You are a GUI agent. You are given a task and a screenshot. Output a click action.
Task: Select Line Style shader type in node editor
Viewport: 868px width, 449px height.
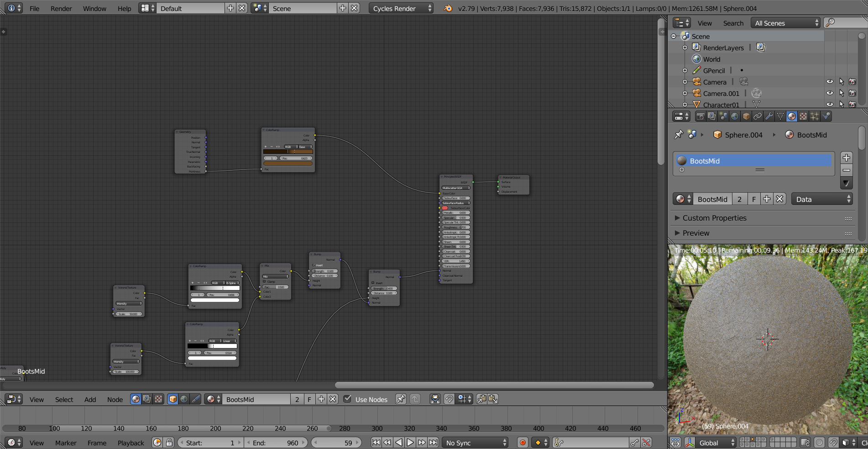pos(195,399)
